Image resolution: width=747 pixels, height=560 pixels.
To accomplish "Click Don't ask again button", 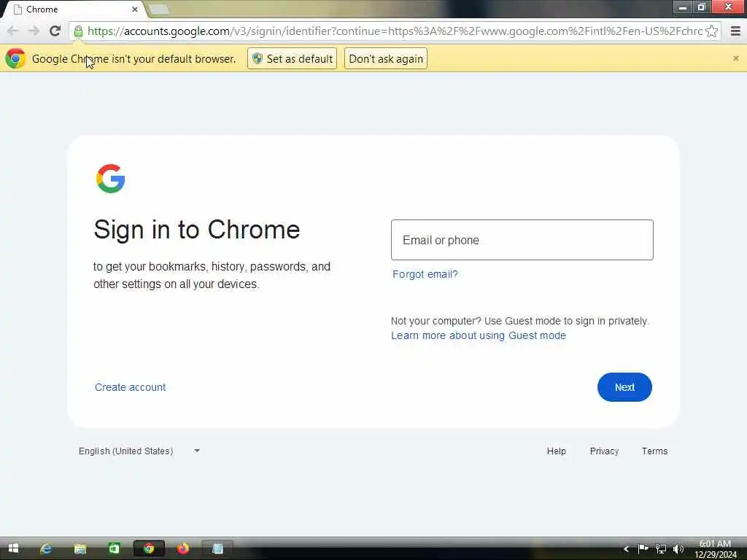I will point(386,58).
